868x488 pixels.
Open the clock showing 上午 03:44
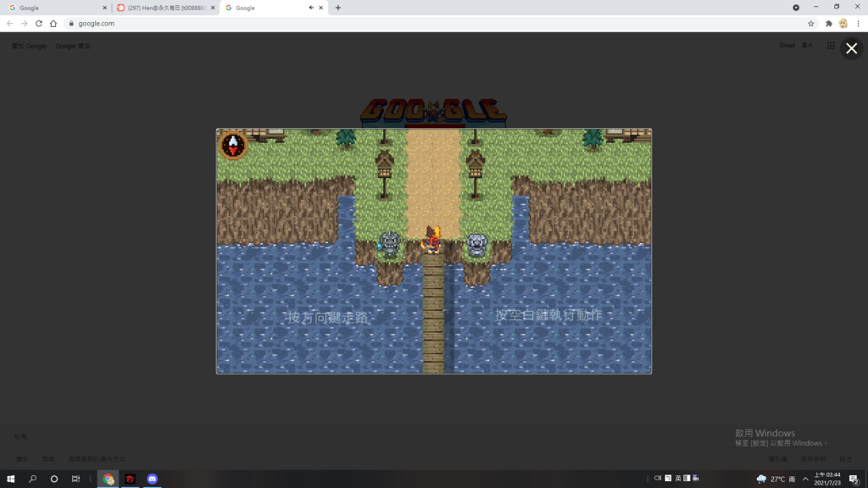point(827,480)
